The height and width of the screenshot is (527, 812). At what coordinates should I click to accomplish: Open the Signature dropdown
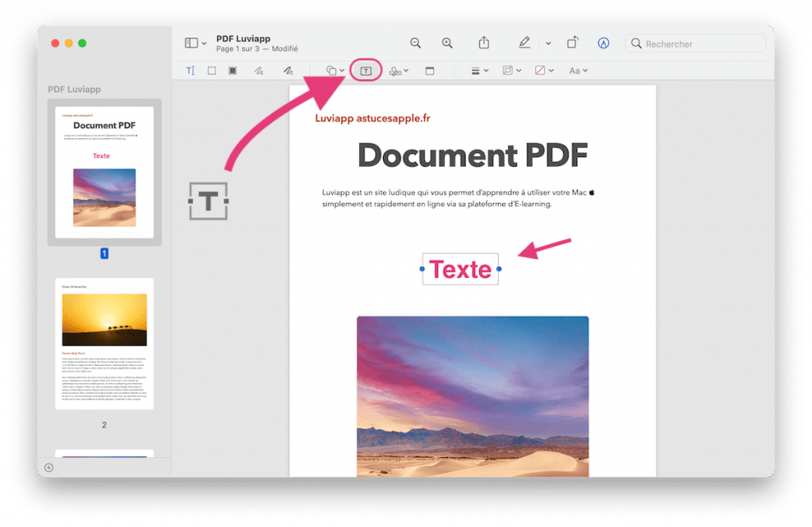(x=398, y=70)
